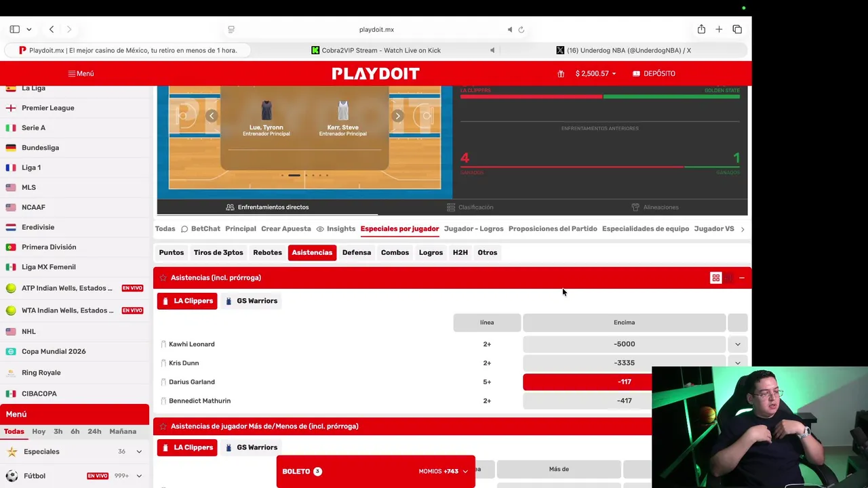868x488 pixels.
Task: Open Alineaciones widget tab
Action: tap(655, 207)
